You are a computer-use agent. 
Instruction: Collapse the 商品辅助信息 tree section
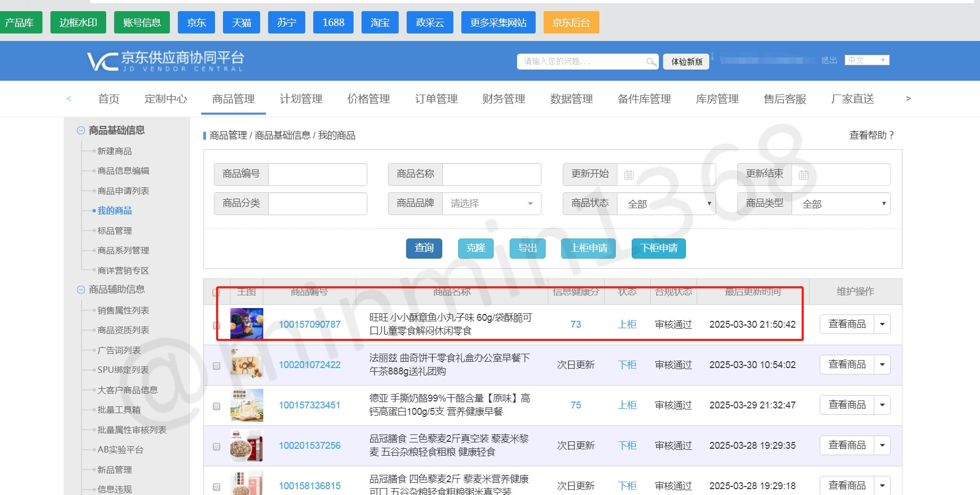tap(81, 289)
